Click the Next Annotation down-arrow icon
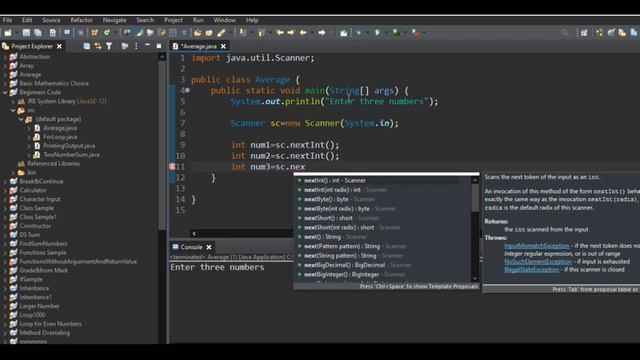Viewport: 640px width, 360px height. click(x=242, y=33)
